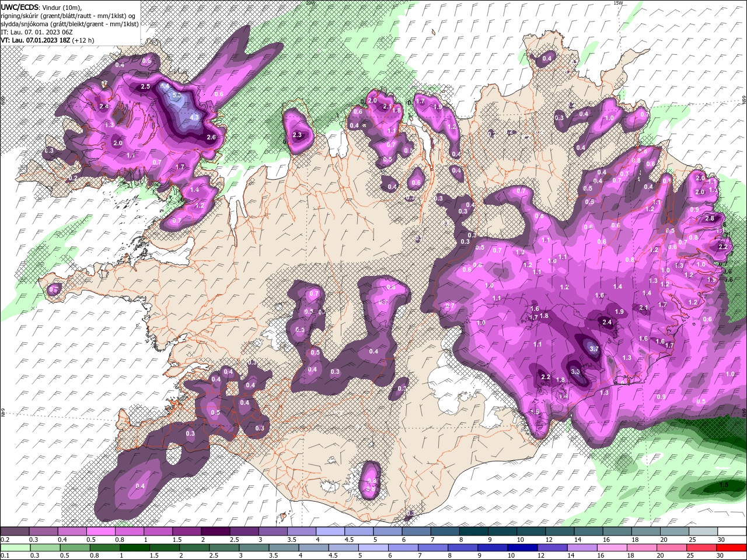Click the 'UWC/ECDS: Vindur (10m),' title line
The height and width of the screenshot is (560, 747).
point(41,8)
